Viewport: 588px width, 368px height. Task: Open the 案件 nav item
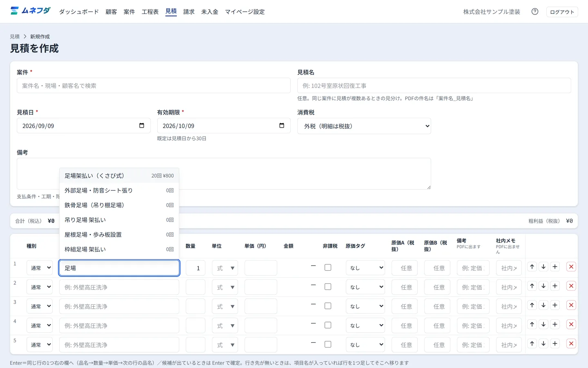(129, 12)
